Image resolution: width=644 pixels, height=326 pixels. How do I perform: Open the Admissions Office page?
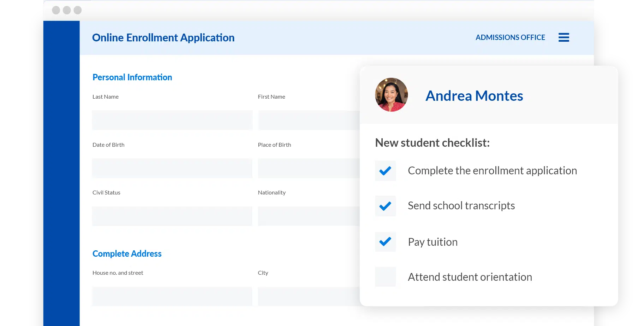(510, 37)
